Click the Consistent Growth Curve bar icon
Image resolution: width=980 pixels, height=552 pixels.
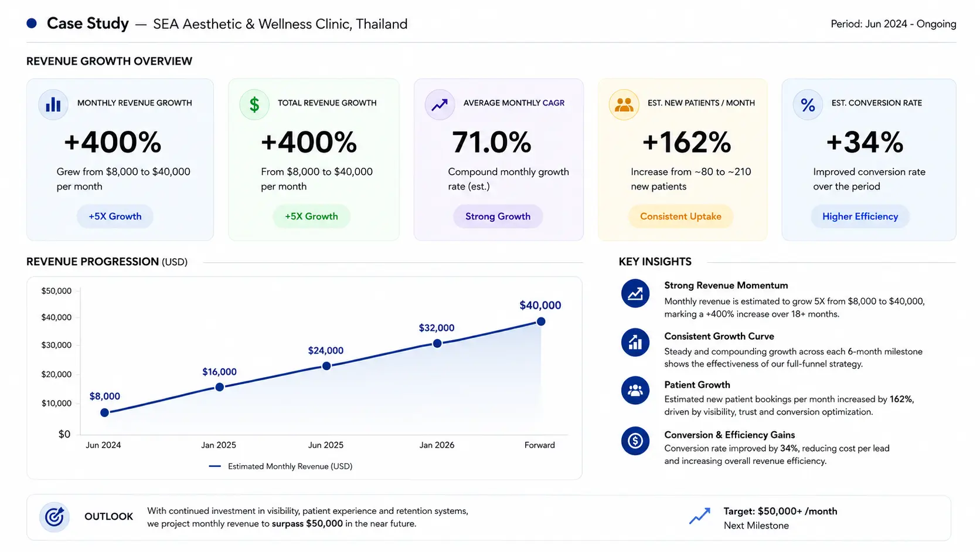click(635, 342)
